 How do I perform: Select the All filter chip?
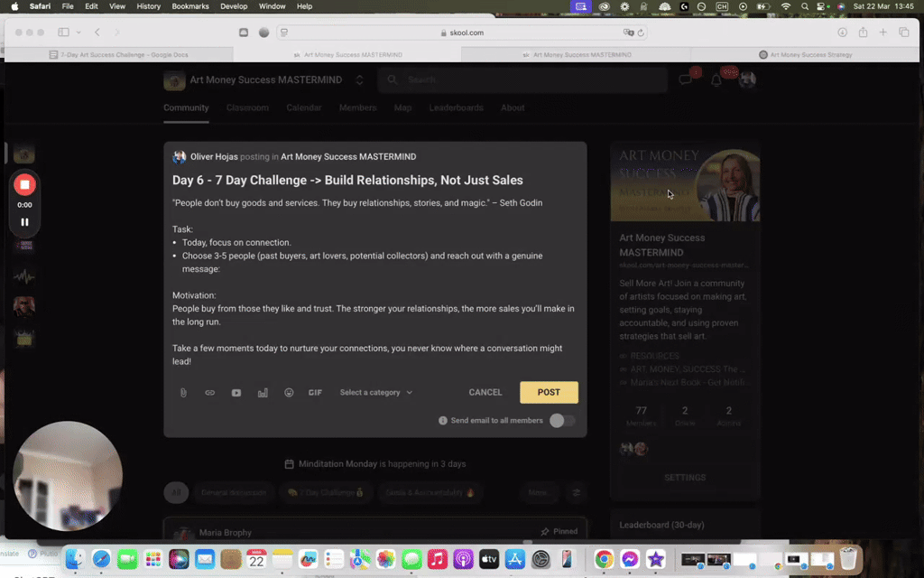176,492
